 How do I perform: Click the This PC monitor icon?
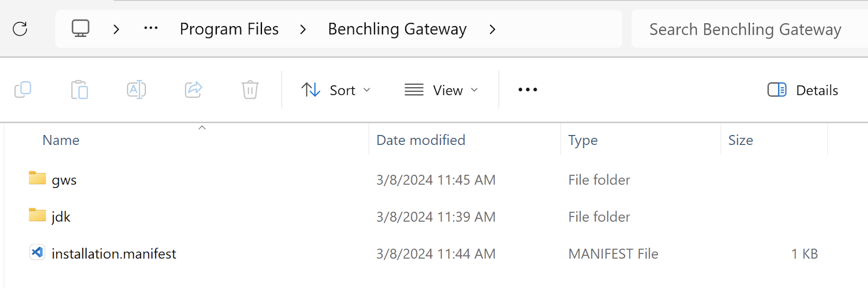point(80,28)
